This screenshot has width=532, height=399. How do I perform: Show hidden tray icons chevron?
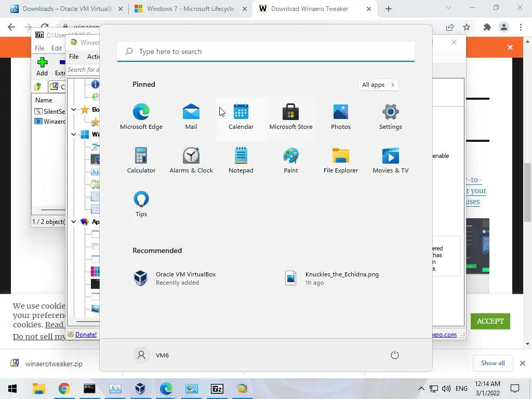[x=421, y=389]
